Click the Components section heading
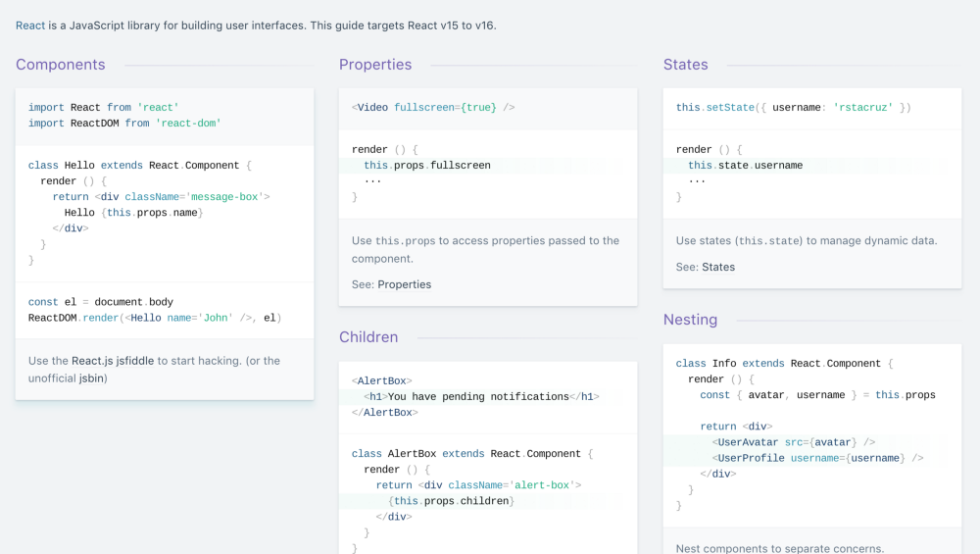This screenshot has height=554, width=980. pos(60,65)
